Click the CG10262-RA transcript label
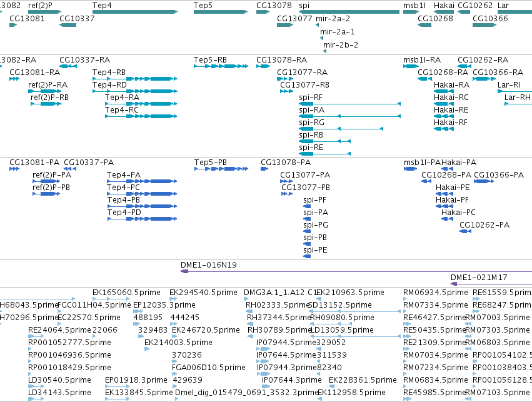 click(x=483, y=60)
